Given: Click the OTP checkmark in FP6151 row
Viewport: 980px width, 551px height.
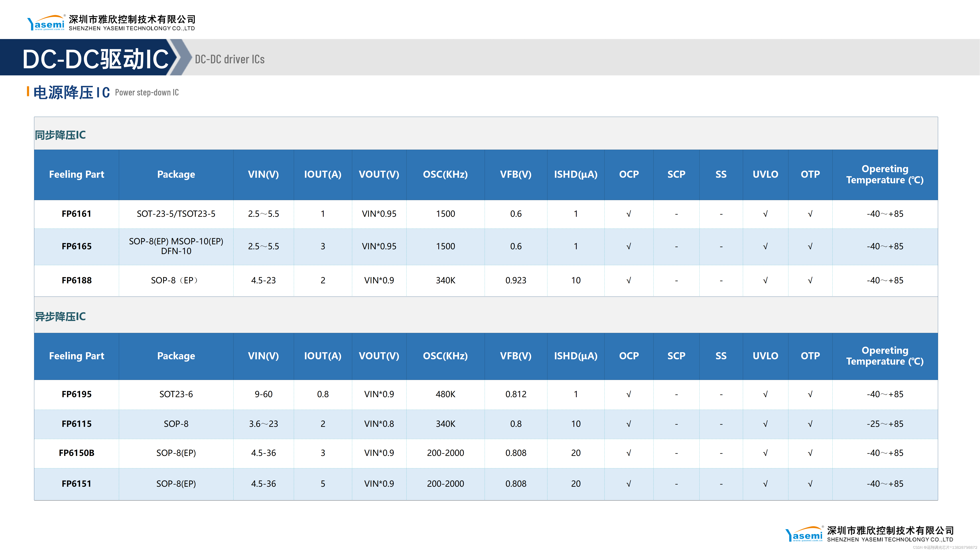Looking at the screenshot, I should pos(810,484).
